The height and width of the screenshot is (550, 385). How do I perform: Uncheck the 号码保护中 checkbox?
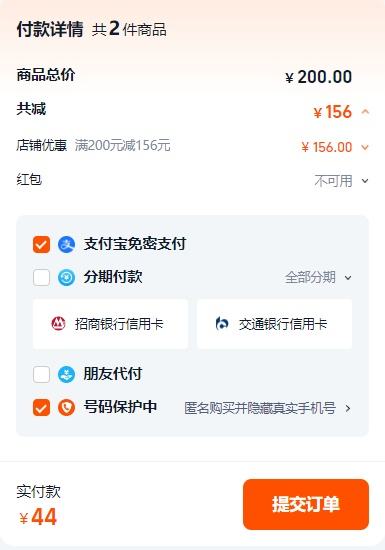point(41,408)
